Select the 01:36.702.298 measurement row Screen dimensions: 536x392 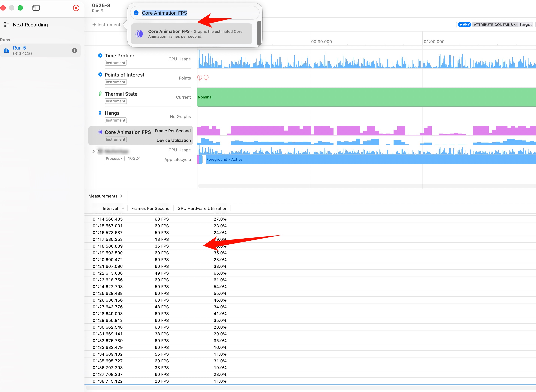[x=310, y=368]
